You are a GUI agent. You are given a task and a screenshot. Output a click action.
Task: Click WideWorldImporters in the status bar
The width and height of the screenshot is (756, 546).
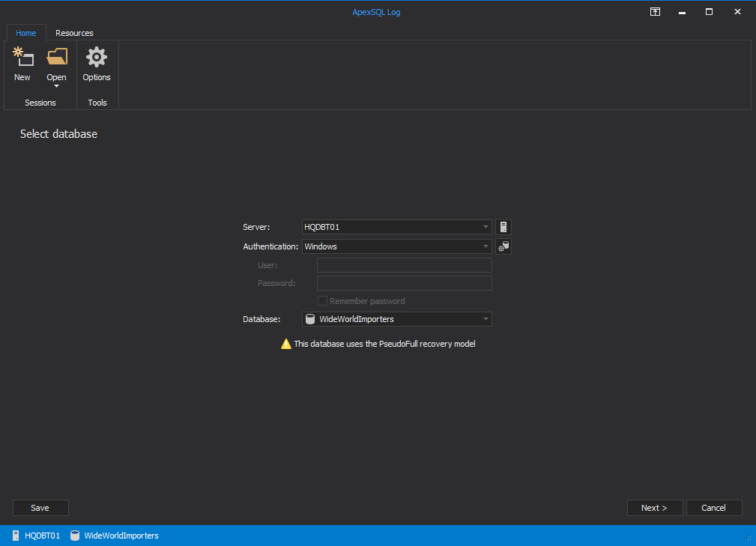coord(121,536)
